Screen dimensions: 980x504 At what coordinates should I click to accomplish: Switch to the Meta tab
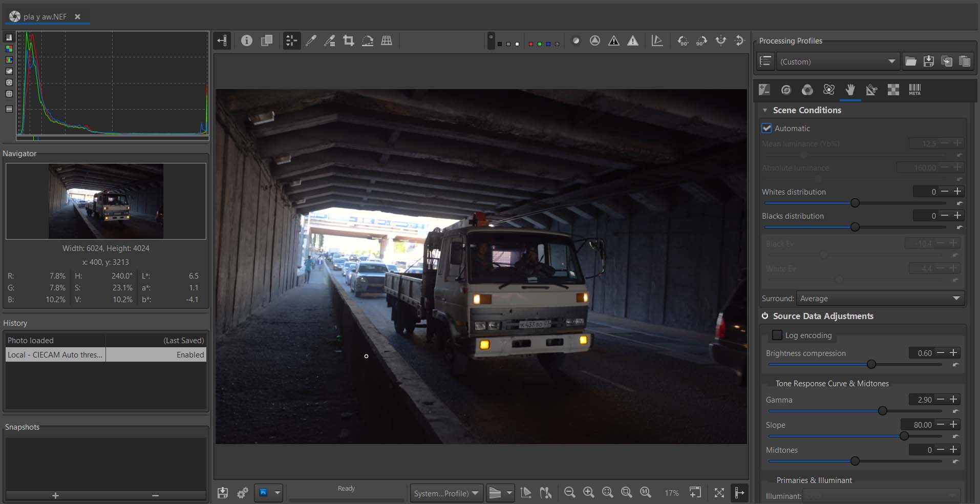pyautogui.click(x=914, y=90)
